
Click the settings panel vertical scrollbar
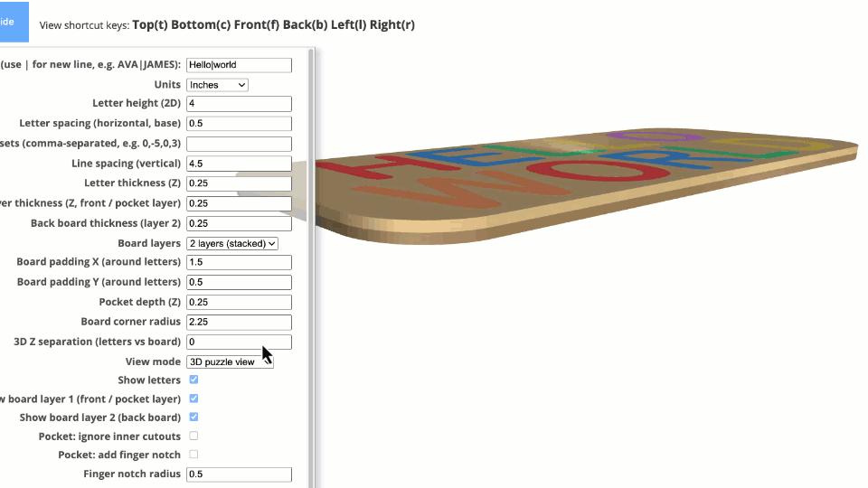click(312, 271)
